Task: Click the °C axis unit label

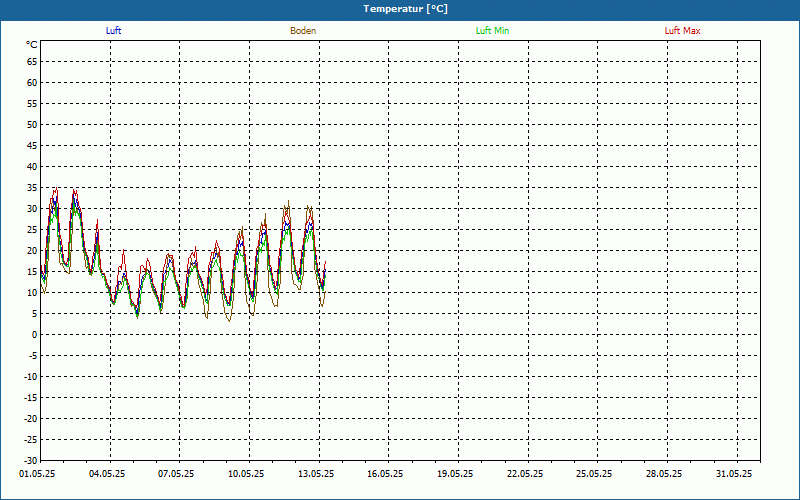Action: (32, 45)
